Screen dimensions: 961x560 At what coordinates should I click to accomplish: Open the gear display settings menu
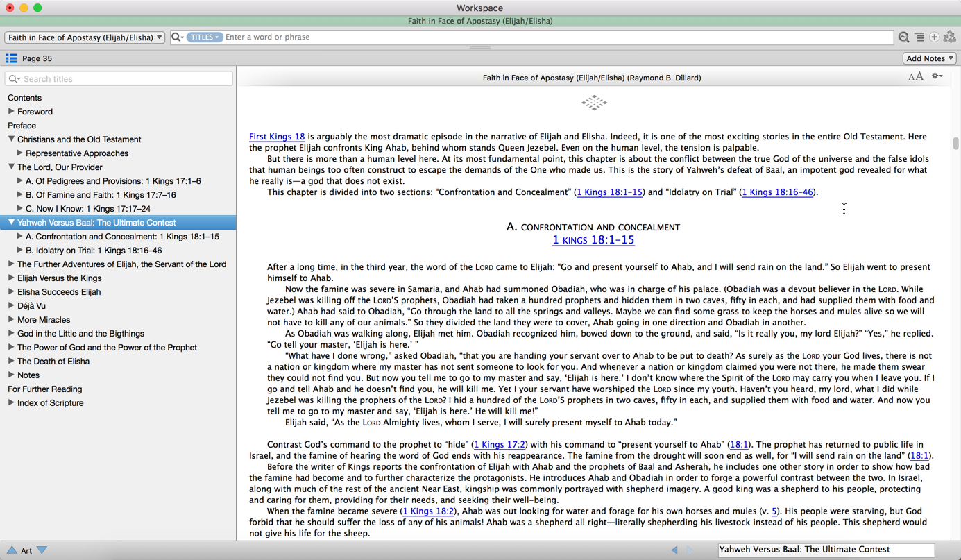click(x=937, y=76)
